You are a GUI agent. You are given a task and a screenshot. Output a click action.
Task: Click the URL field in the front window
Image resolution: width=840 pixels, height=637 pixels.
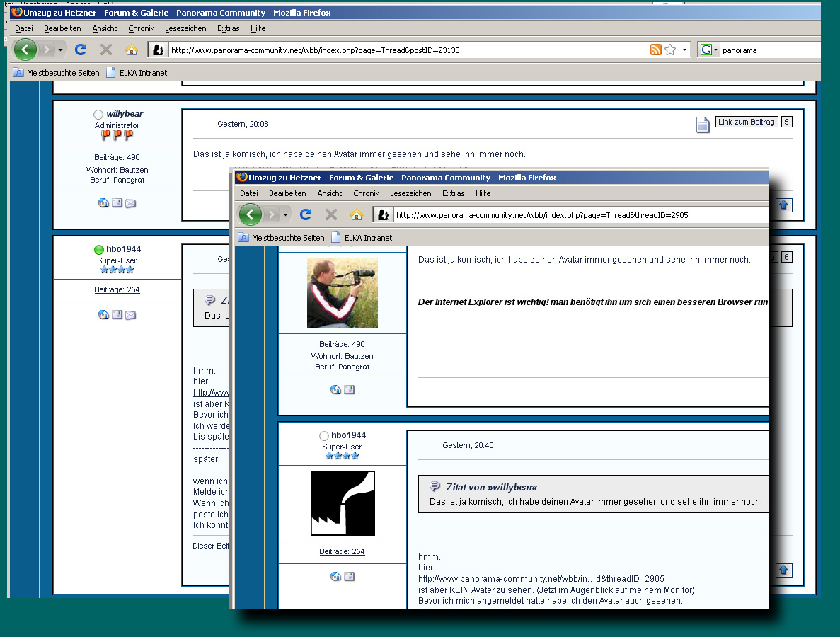[x=566, y=215]
